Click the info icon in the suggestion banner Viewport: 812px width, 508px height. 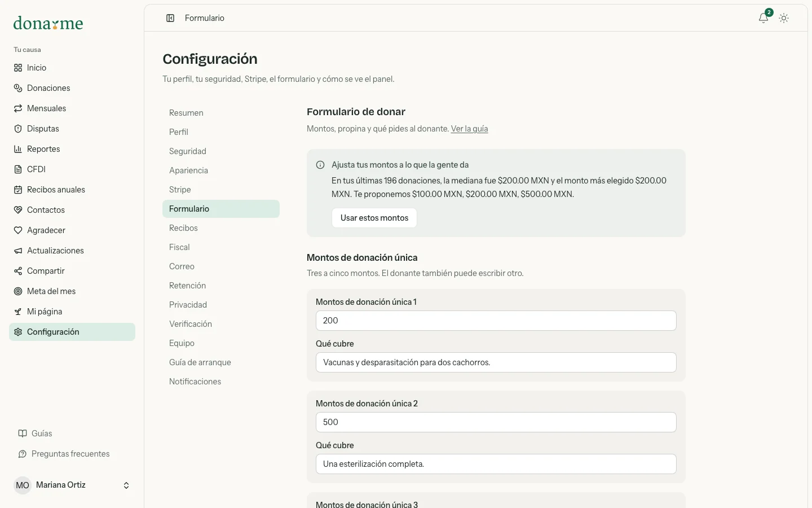point(320,165)
